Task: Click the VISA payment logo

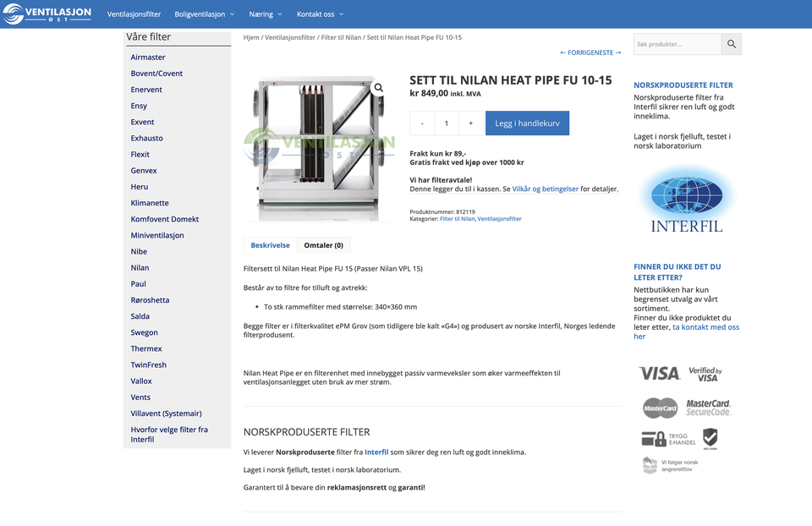Action: (659, 373)
